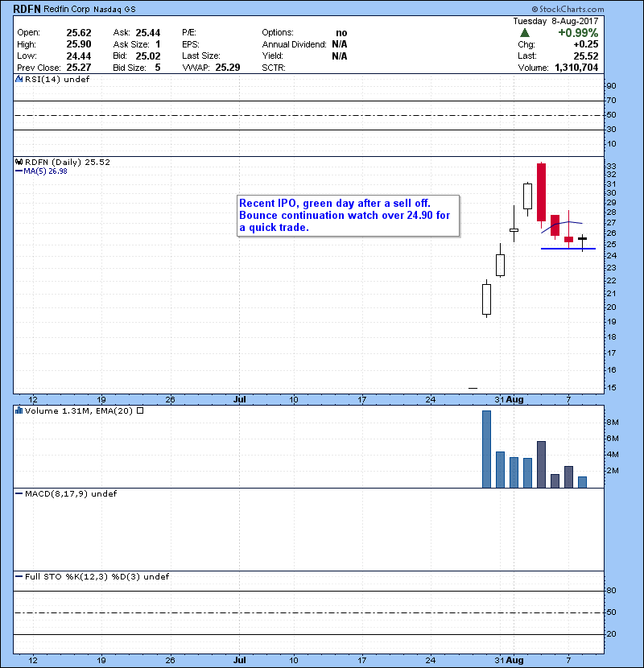
Task: Click the SCTR label
Action: tap(274, 68)
